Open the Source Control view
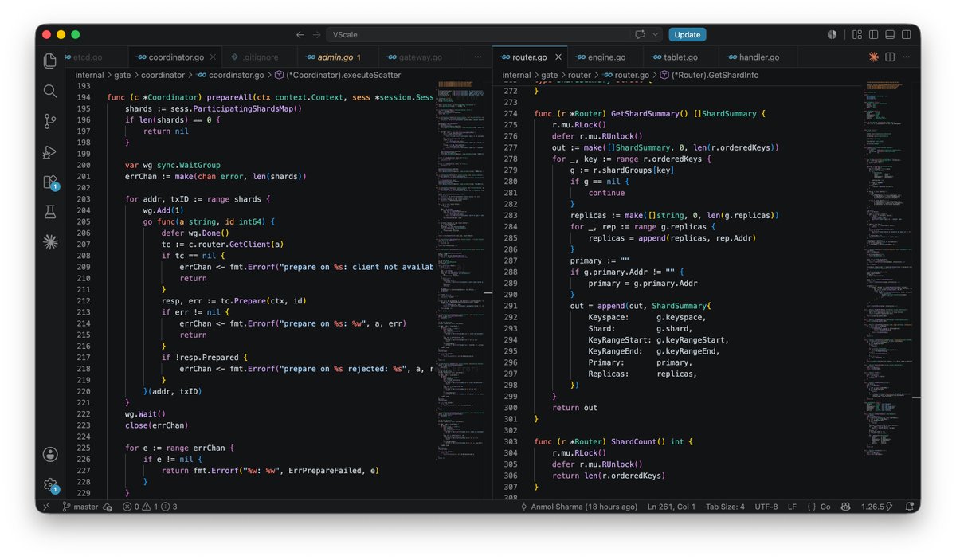 point(50,121)
